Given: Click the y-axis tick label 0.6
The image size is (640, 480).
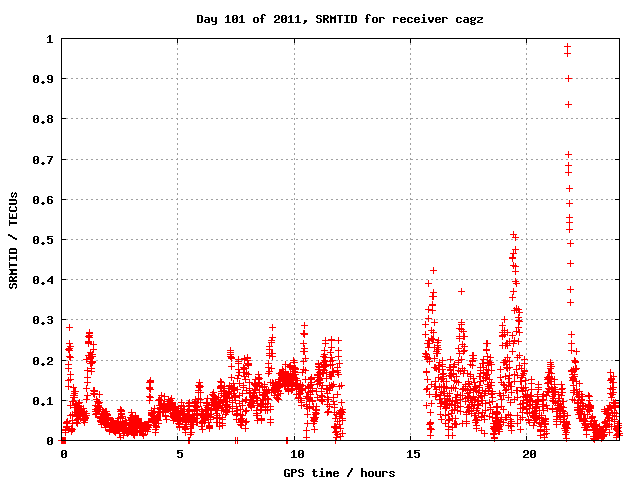Looking at the screenshot, I should click(x=44, y=200).
